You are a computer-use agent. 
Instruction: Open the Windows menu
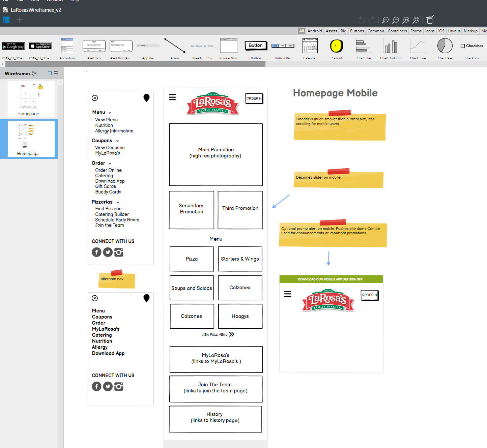tap(55, 1)
